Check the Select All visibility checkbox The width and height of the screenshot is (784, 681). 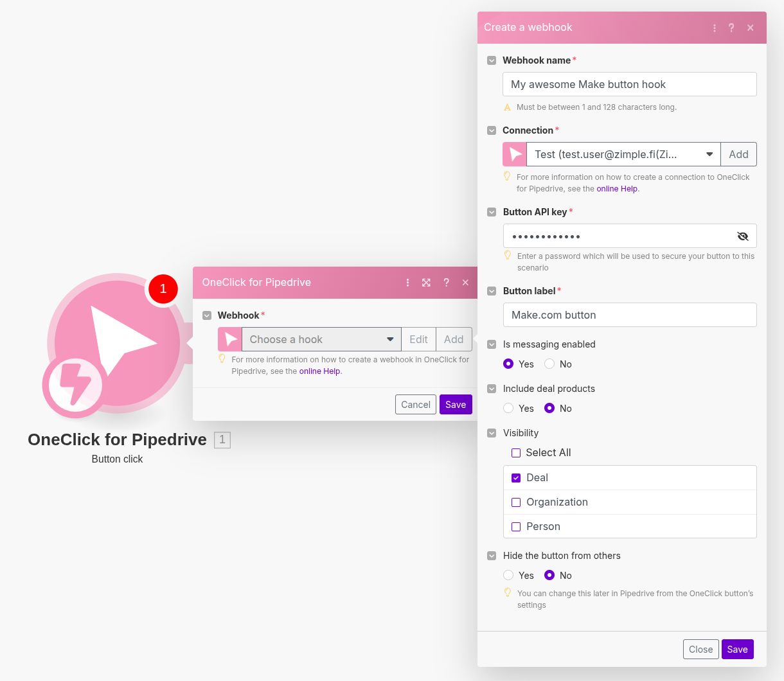click(x=516, y=453)
